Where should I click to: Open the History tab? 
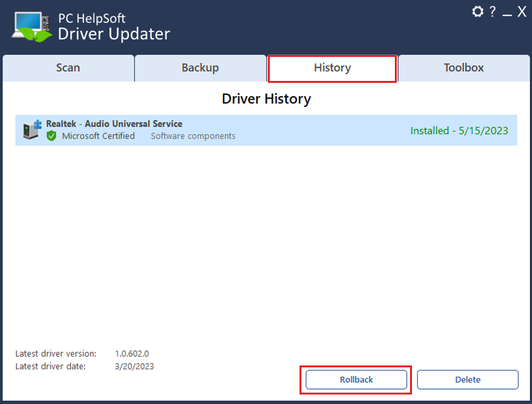coord(332,68)
